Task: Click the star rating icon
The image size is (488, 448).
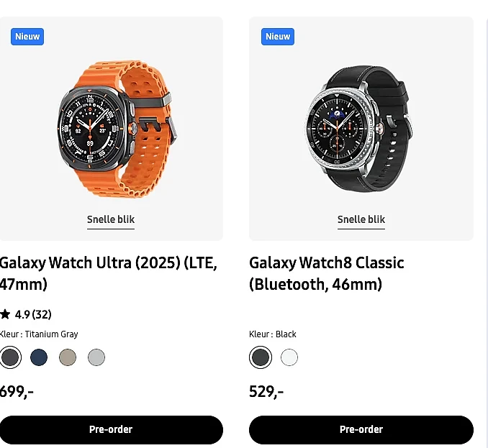Action: [5, 314]
